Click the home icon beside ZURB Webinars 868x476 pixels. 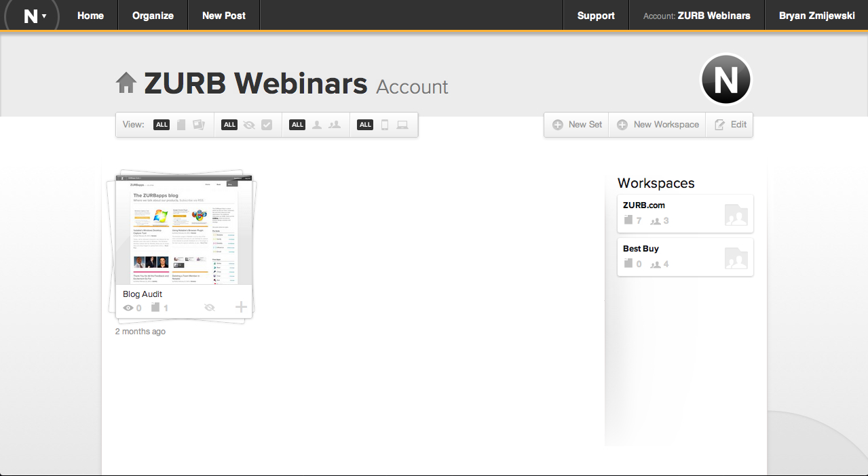click(x=126, y=83)
